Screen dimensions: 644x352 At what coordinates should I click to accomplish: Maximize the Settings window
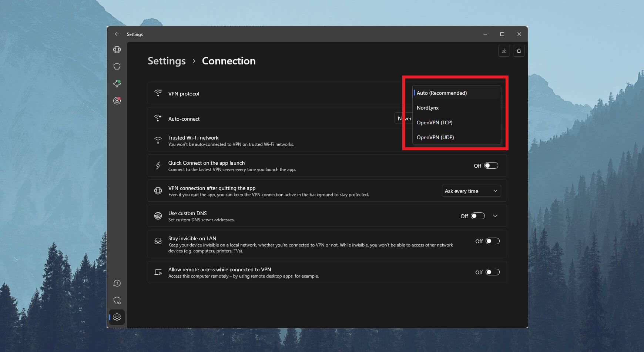pyautogui.click(x=502, y=34)
